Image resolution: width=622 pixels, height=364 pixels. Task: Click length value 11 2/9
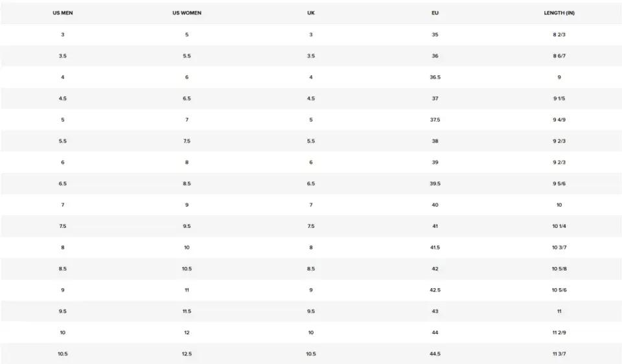[559, 333]
